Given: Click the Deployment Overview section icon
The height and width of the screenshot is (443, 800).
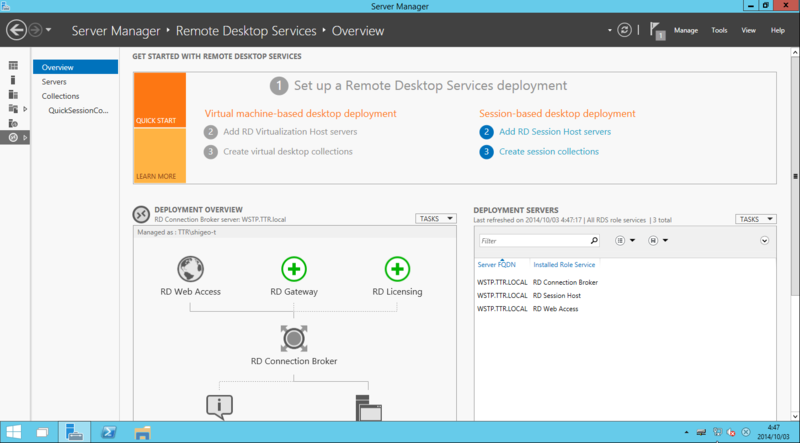Looking at the screenshot, I should click(141, 214).
